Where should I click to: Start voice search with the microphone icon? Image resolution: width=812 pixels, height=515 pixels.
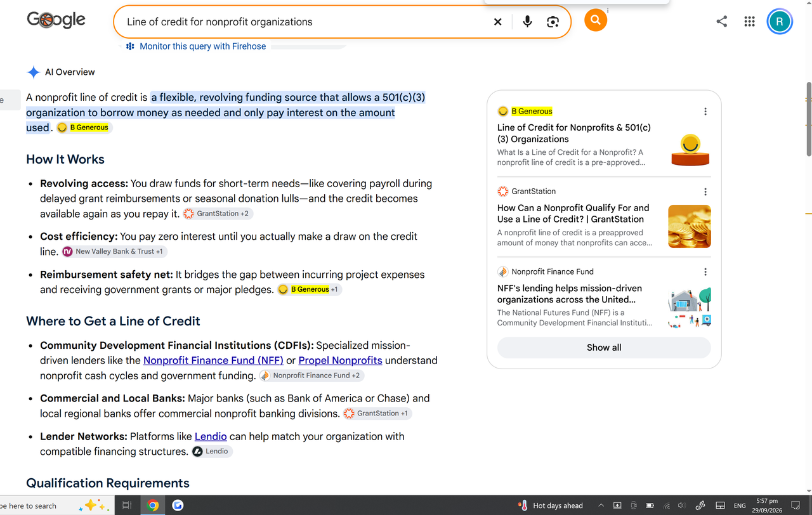tap(527, 22)
